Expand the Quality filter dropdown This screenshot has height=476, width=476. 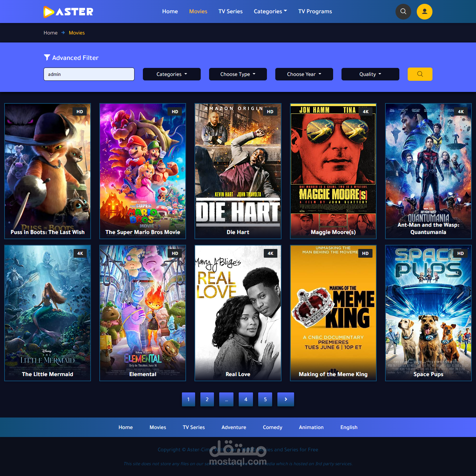pos(370,74)
